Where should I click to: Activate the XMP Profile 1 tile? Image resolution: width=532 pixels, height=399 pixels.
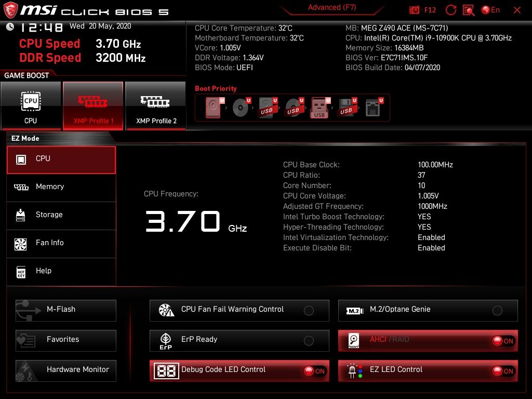point(93,105)
